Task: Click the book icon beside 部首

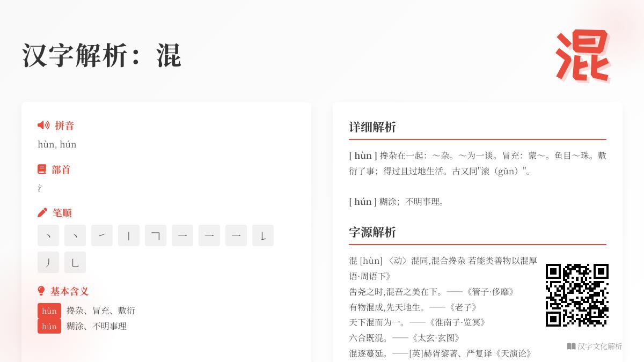Action: 42,169
